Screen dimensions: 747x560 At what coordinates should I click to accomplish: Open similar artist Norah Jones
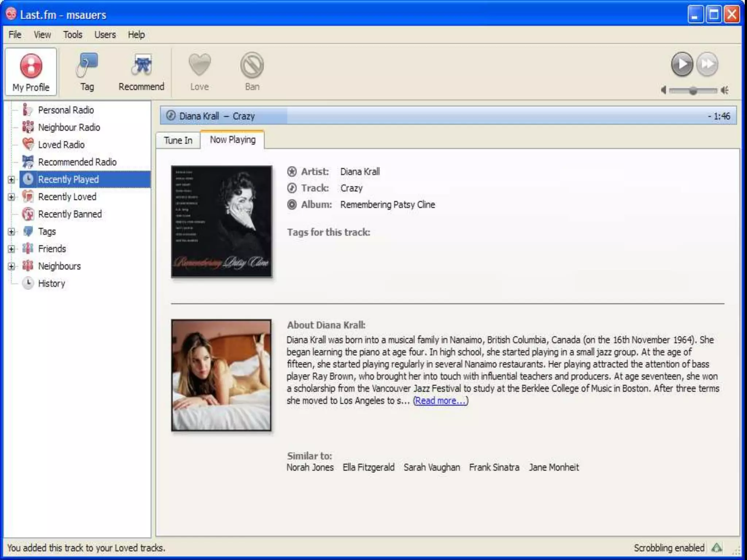310,467
